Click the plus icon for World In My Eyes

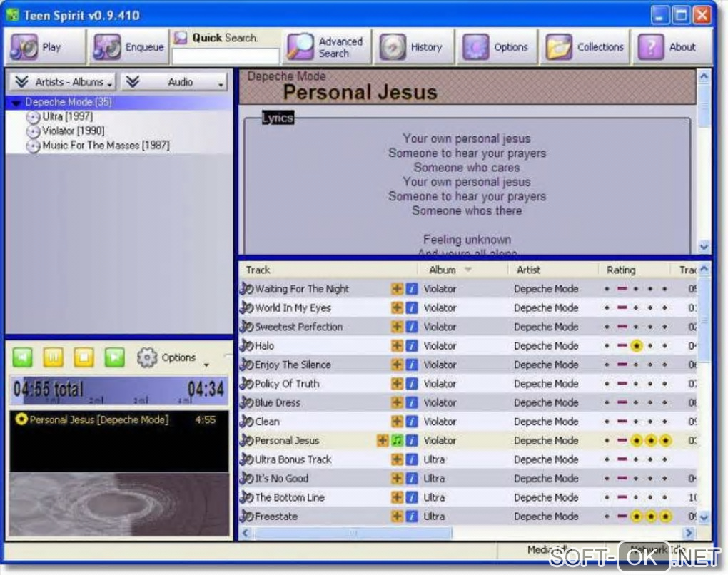[x=397, y=307]
